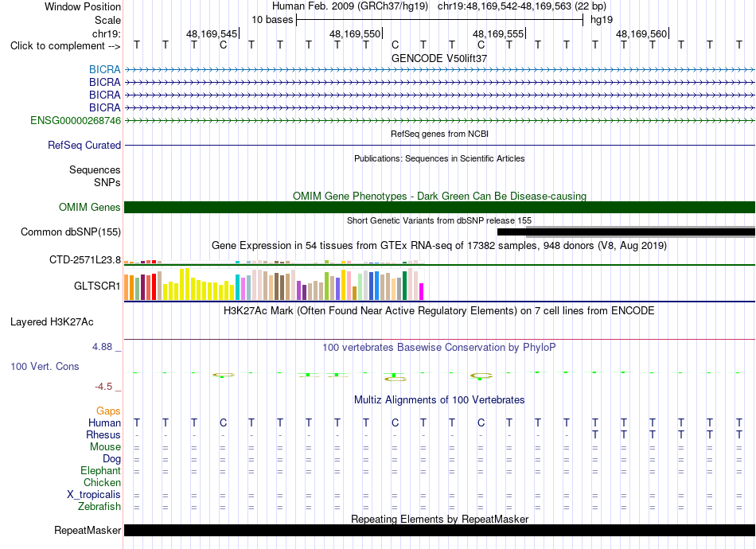Select the dark green OMIM gene bar
756x549 pixels.
tap(439, 207)
